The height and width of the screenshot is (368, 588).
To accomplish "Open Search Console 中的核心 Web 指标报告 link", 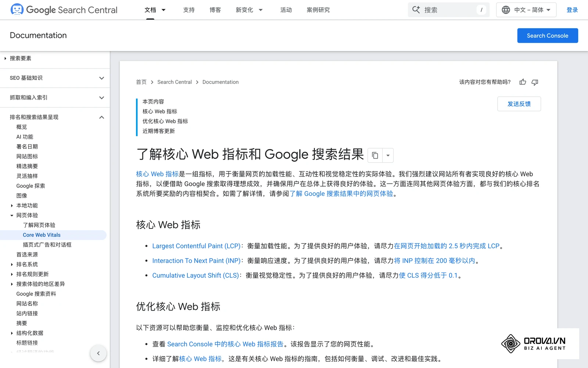I will pos(225,344).
